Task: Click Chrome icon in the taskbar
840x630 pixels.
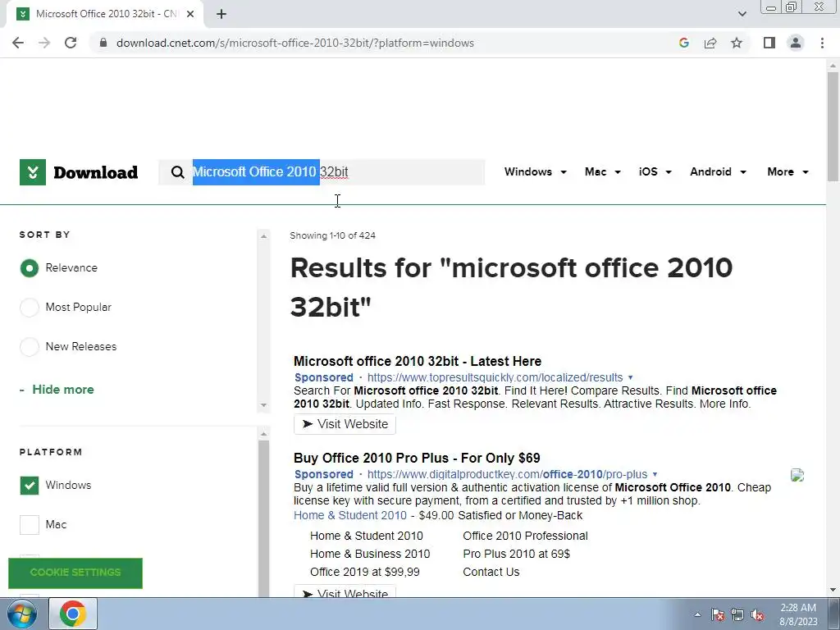Action: click(x=72, y=614)
